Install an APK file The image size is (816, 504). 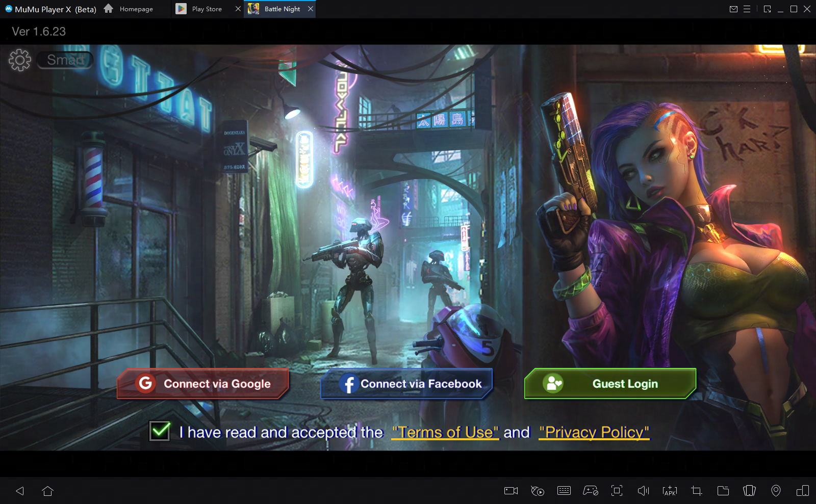click(670, 491)
